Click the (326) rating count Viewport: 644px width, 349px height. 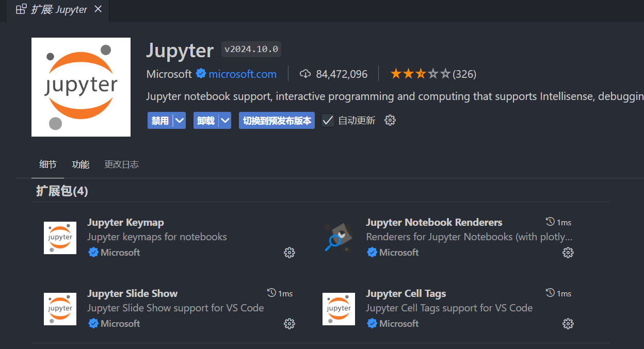click(464, 74)
